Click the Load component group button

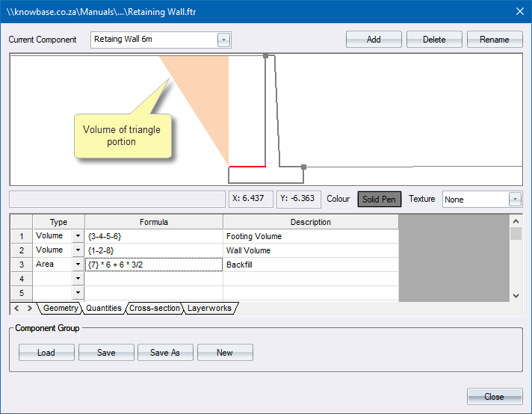[x=46, y=353]
